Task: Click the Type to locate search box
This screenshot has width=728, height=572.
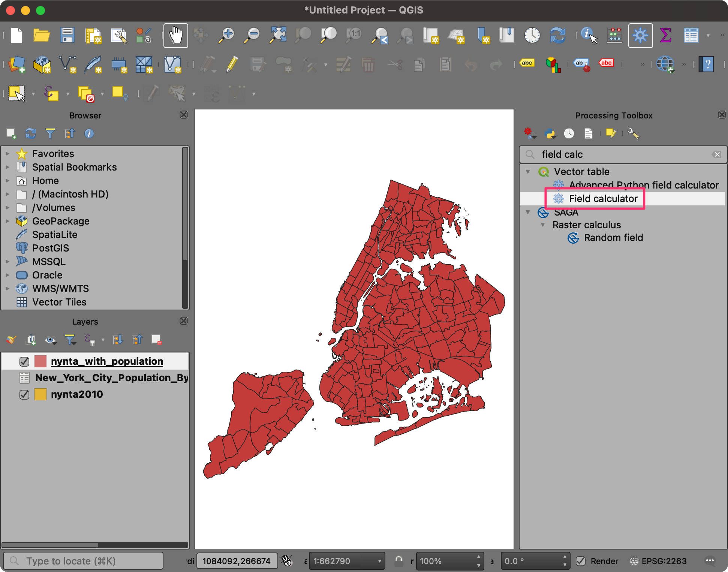Action: tap(84, 561)
